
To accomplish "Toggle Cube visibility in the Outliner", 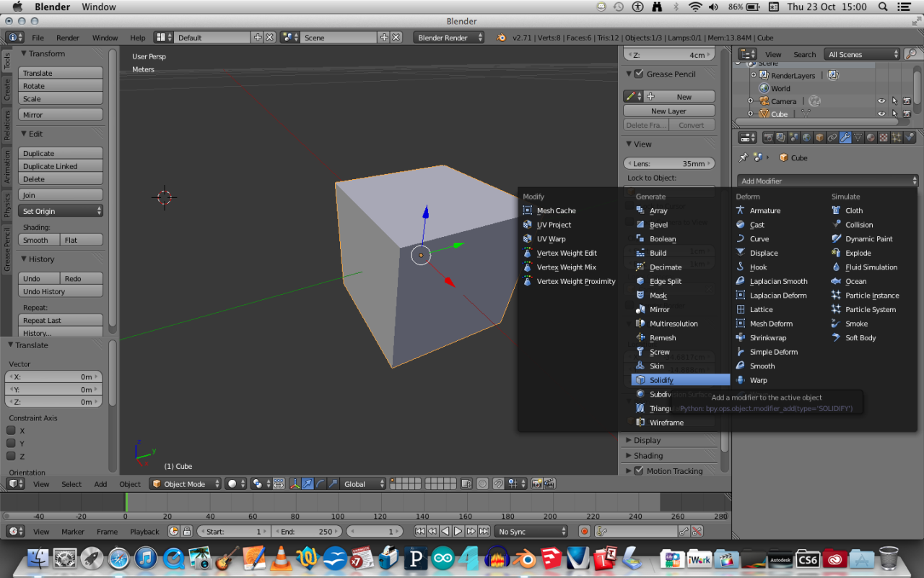I will coord(882,113).
